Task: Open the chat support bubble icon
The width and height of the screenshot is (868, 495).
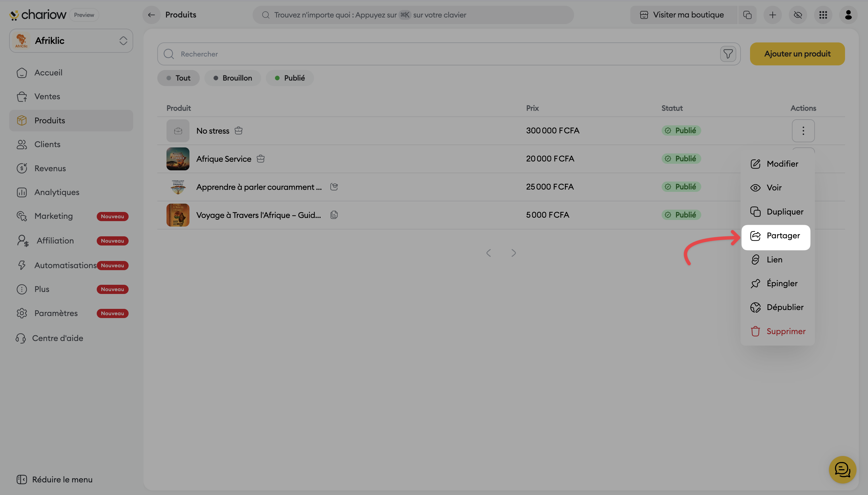Action: click(842, 469)
